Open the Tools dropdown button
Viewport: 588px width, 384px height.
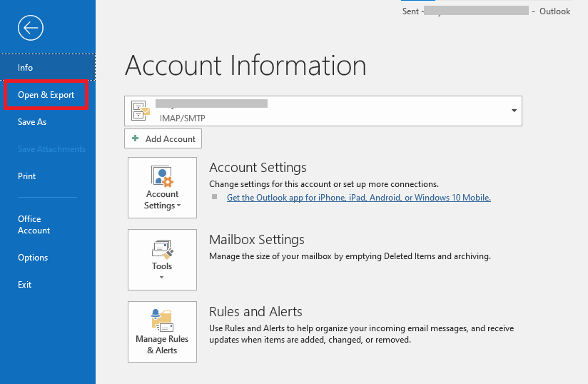[x=162, y=260]
